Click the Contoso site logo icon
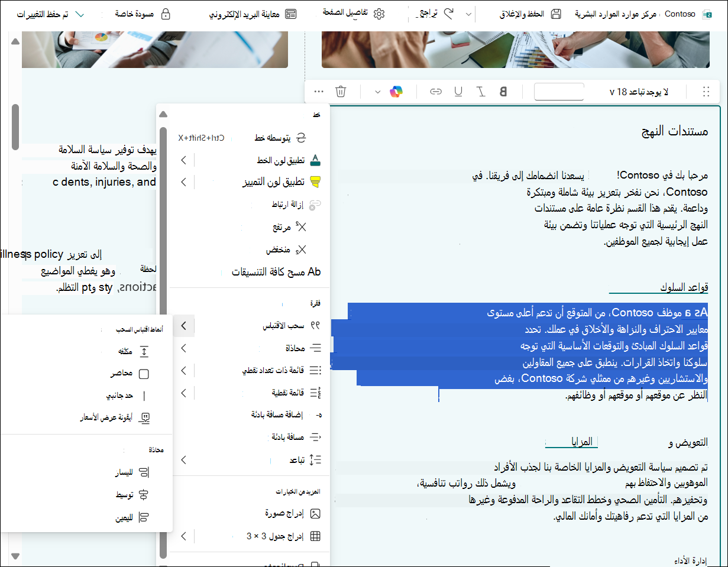This screenshot has width=728, height=567. tap(707, 14)
